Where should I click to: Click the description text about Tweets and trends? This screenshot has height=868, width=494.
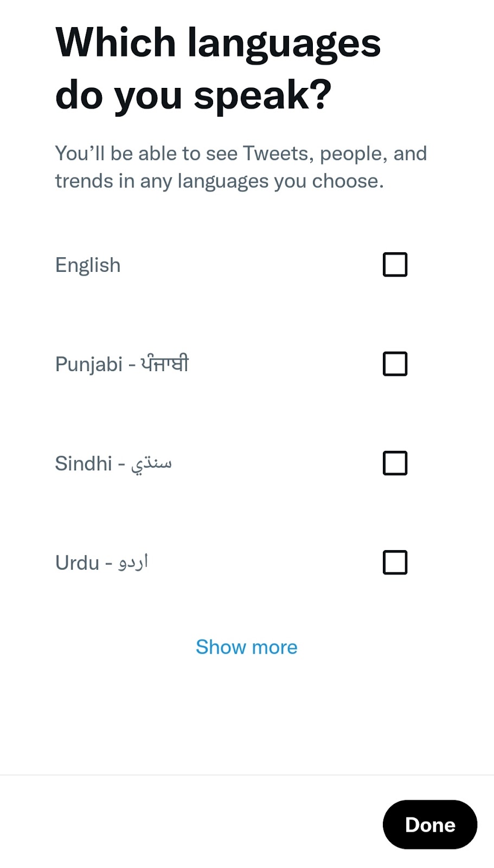241,167
